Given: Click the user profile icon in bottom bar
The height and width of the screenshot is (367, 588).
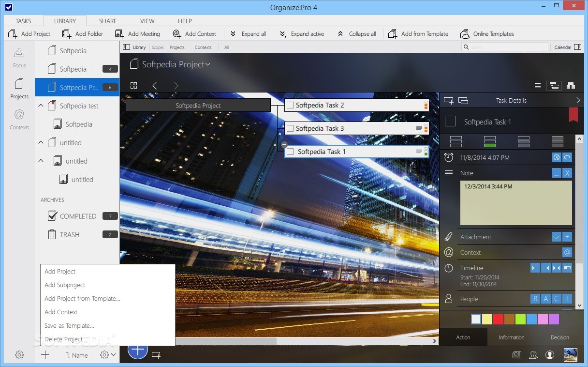Looking at the screenshot, I should [550, 355].
